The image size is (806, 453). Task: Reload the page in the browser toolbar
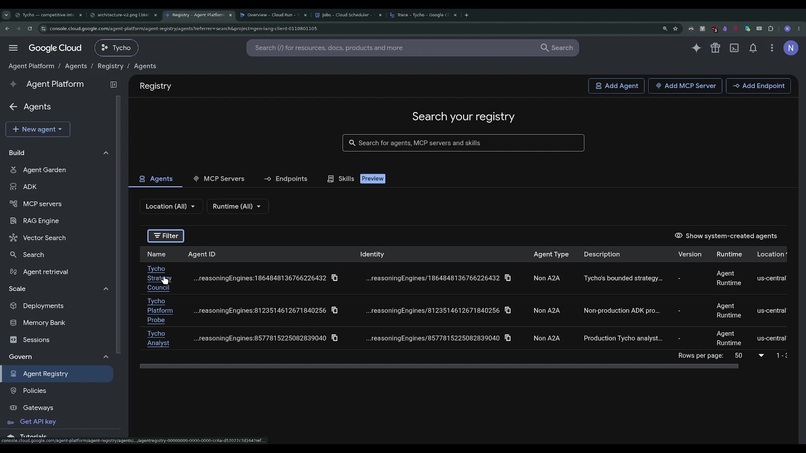point(29,29)
